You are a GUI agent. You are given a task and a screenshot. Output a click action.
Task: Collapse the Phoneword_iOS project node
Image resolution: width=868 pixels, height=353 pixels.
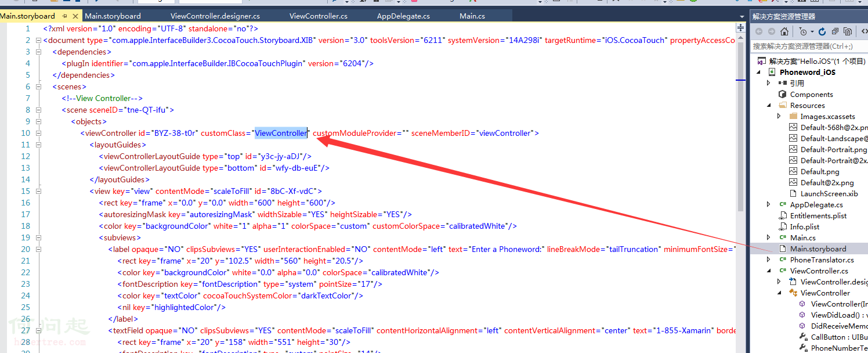[x=759, y=73]
